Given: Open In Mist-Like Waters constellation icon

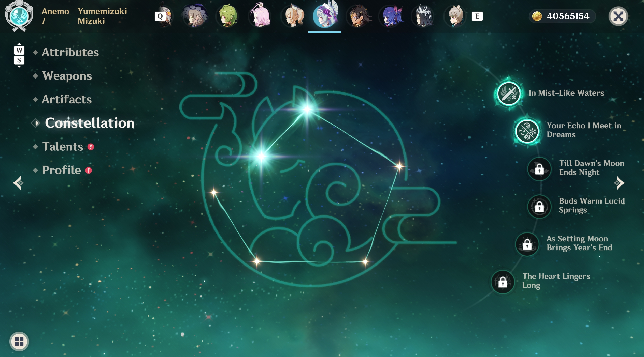Looking at the screenshot, I should click(x=509, y=94).
